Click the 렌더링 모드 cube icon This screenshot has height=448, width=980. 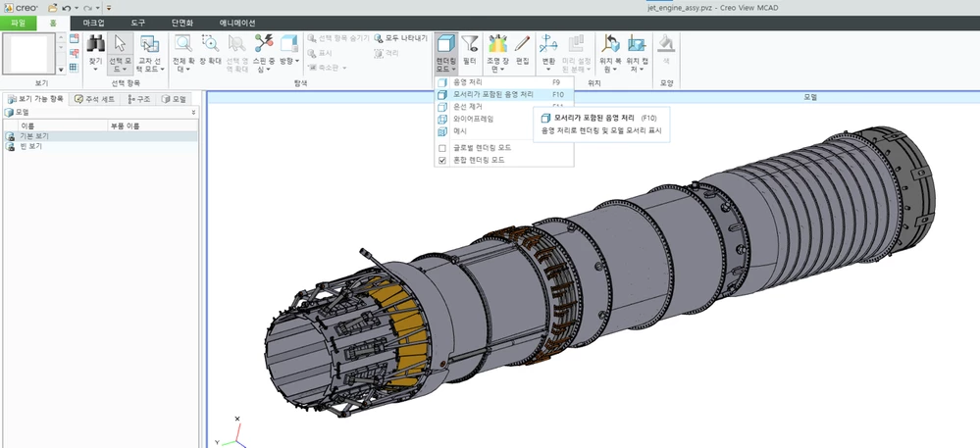pos(445,44)
